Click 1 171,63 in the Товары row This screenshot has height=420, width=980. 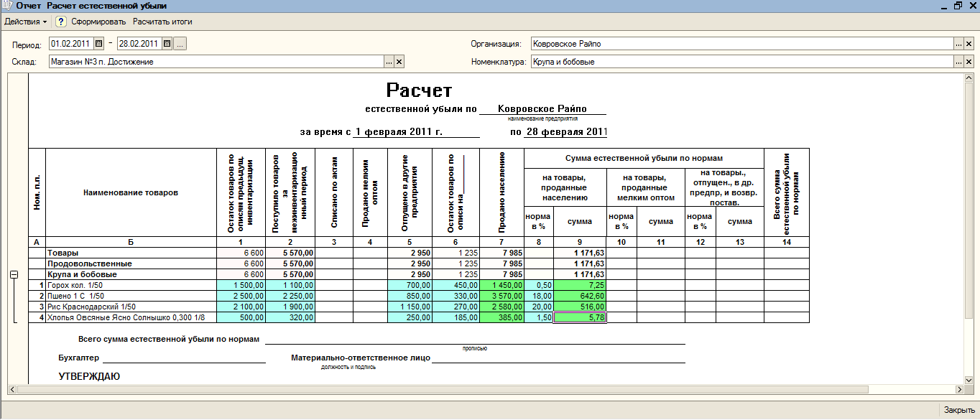click(x=580, y=253)
